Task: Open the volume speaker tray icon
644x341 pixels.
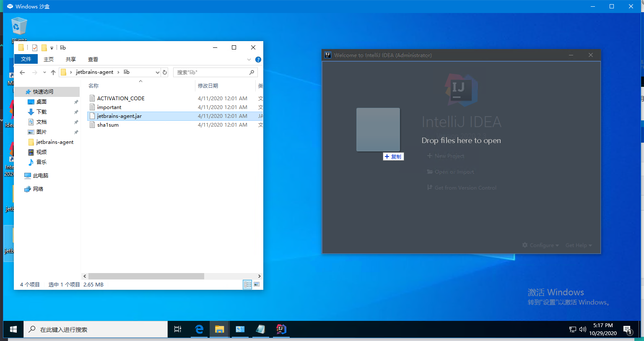Action: click(582, 329)
